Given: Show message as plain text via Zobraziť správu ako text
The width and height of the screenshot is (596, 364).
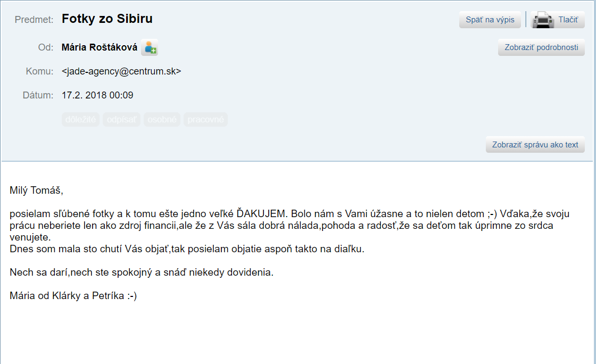Looking at the screenshot, I should click(x=535, y=144).
